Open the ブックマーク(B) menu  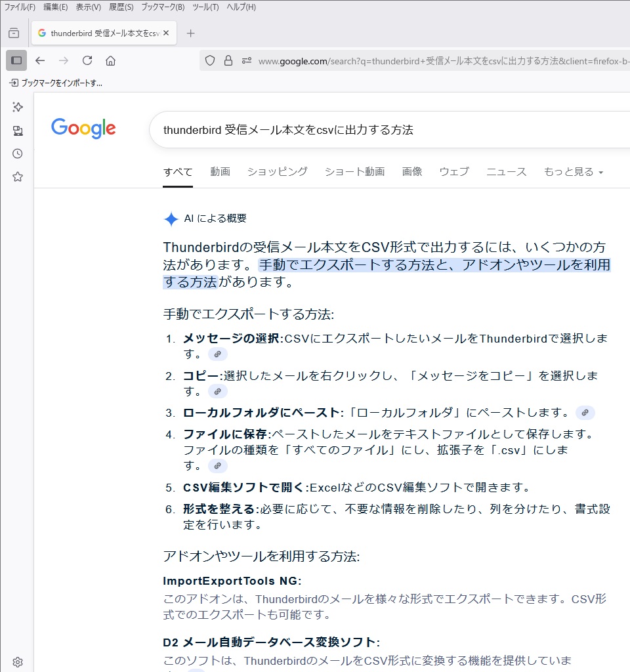(x=163, y=7)
